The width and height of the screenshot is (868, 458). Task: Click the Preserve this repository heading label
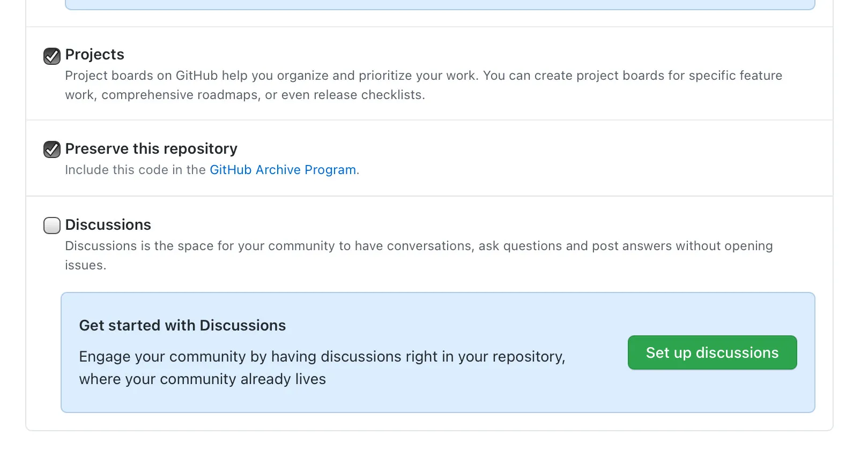click(x=151, y=148)
